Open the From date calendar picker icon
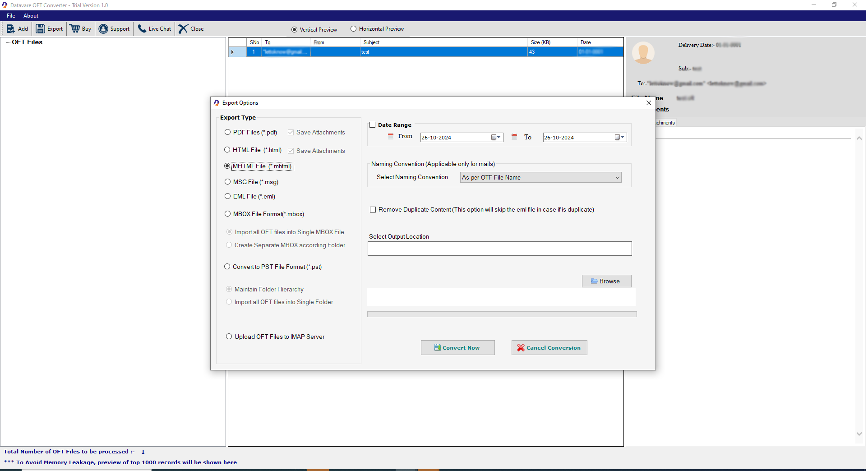Viewport: 868px width, 471px height. (x=494, y=137)
